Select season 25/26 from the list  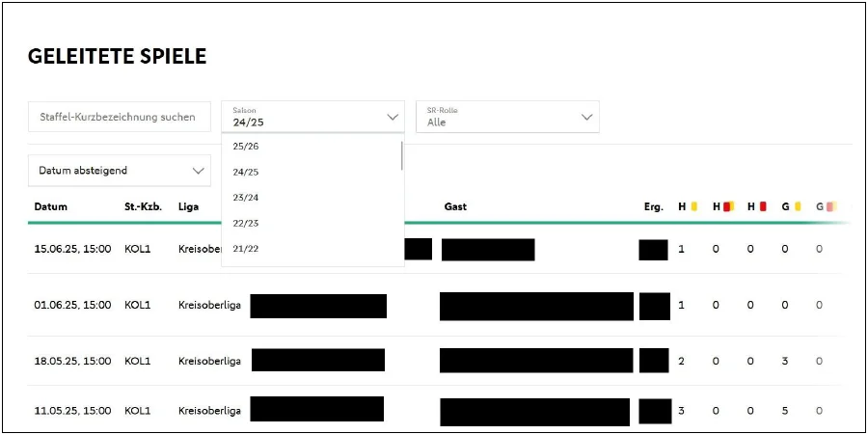[x=247, y=147]
